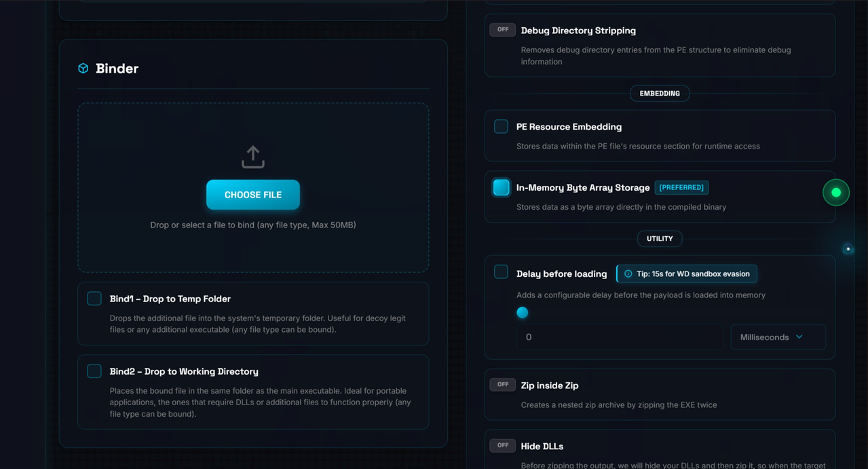Viewport: 868px width, 469px height.
Task: Click the green circular floating button
Action: pyautogui.click(x=836, y=193)
